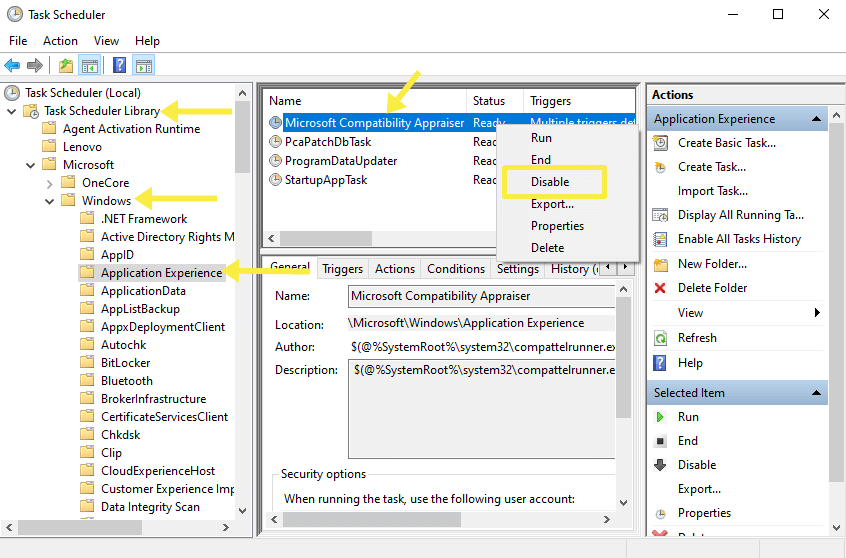Collapse the Selected Item actions section
Screen dimensions: 846x558
[x=816, y=393]
